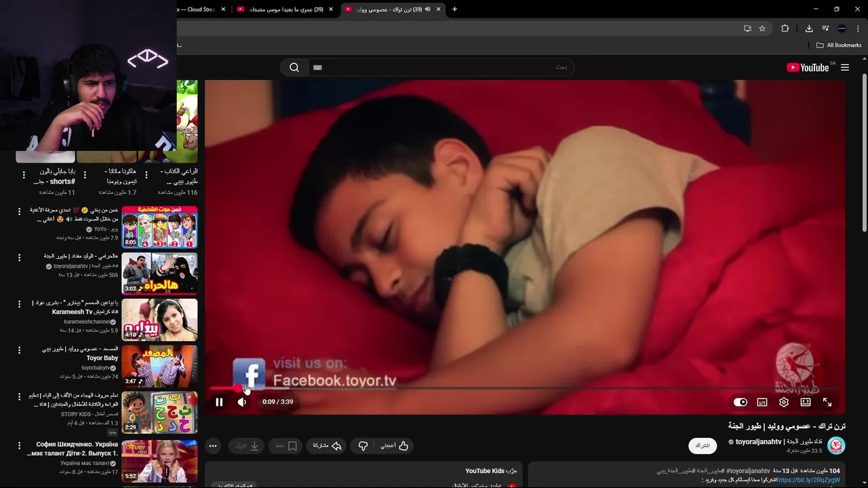Enter full screen mode
This screenshot has height=488, width=868.
click(827, 402)
